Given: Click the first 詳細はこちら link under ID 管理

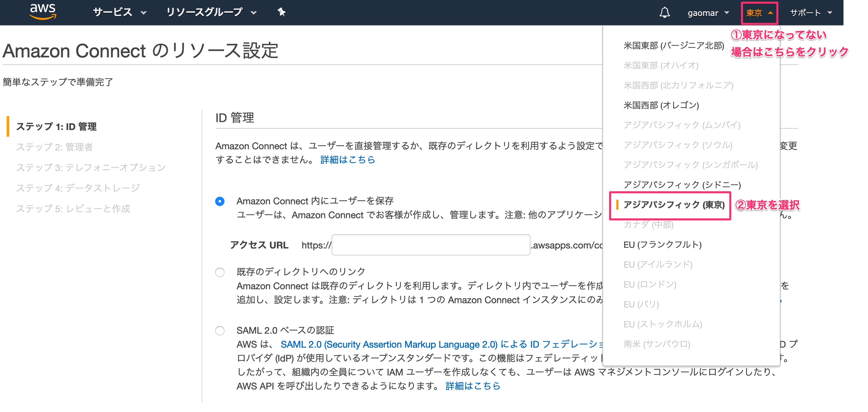Looking at the screenshot, I should click(x=347, y=160).
